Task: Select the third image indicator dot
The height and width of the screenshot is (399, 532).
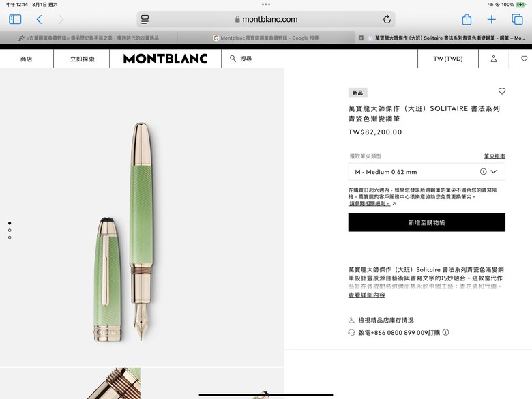Action: point(10,237)
